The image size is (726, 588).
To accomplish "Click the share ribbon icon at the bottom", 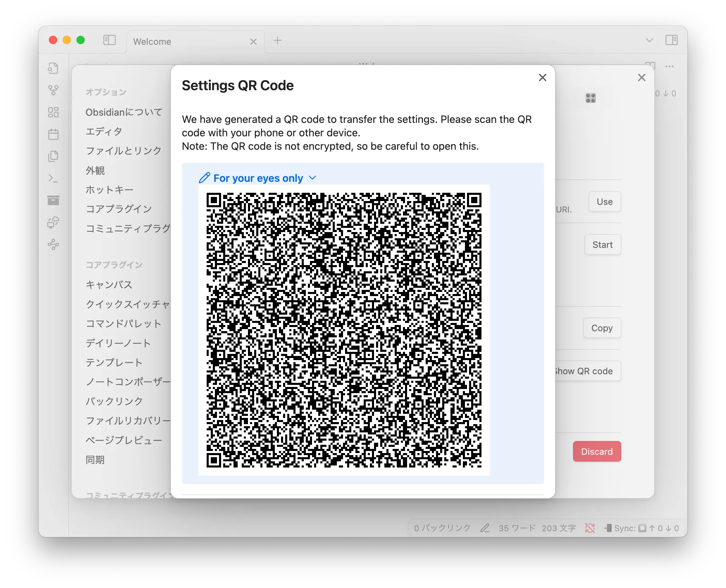I will pyautogui.click(x=53, y=244).
